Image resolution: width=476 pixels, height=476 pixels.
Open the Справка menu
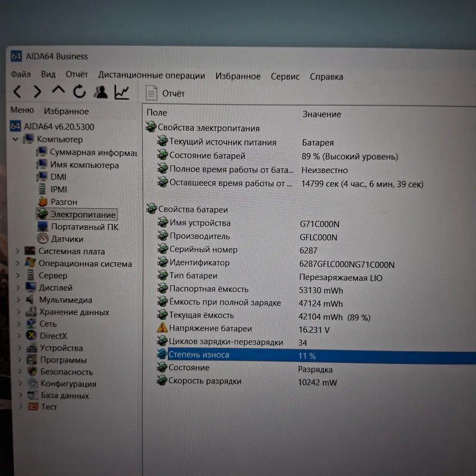tap(326, 77)
